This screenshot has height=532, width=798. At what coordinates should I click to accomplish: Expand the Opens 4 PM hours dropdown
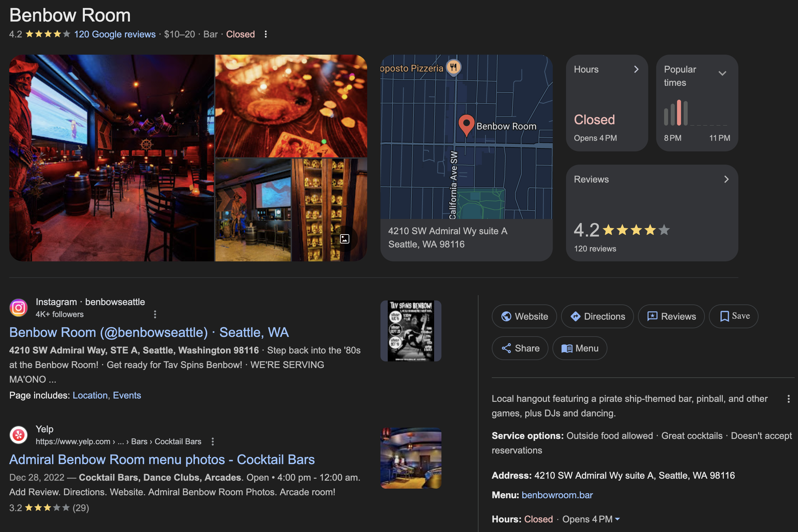point(617,519)
